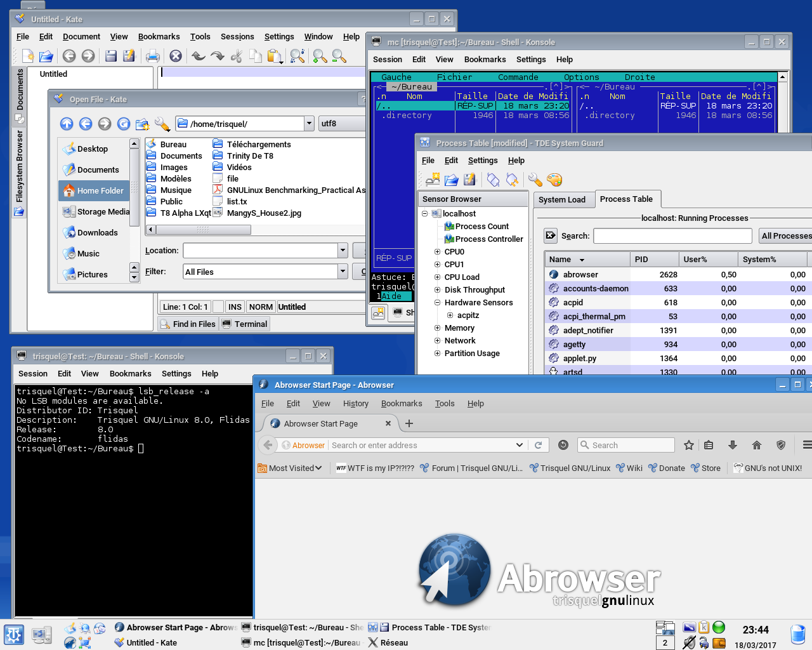Create new folder in Open File dialog
Image resolution: width=812 pixels, height=650 pixels.
(x=143, y=124)
